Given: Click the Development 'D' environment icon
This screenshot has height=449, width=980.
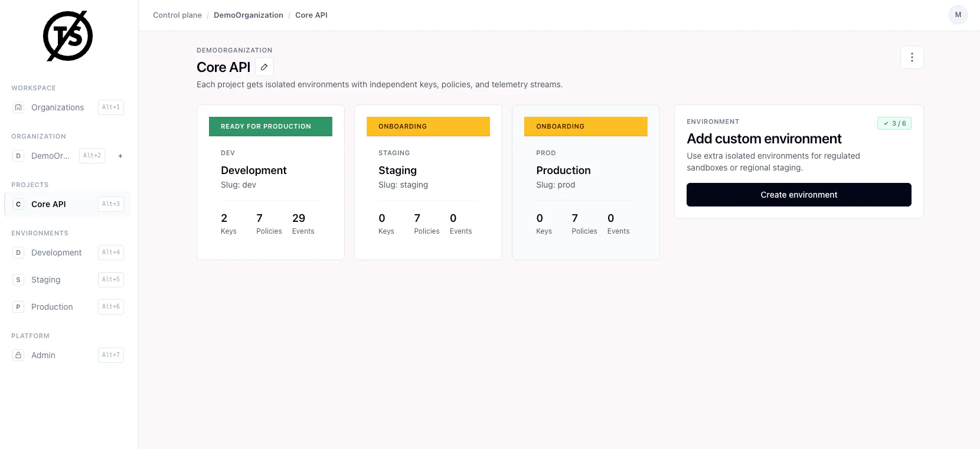Looking at the screenshot, I should tap(18, 253).
